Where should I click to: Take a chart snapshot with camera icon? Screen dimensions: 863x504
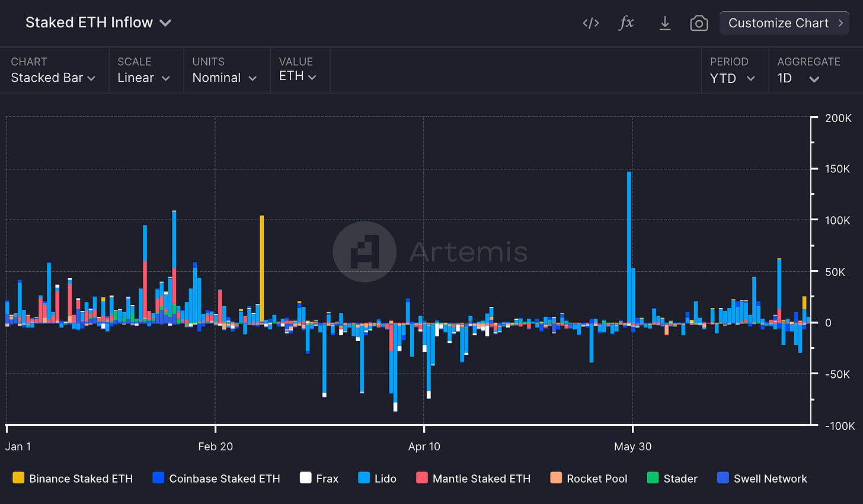(699, 23)
